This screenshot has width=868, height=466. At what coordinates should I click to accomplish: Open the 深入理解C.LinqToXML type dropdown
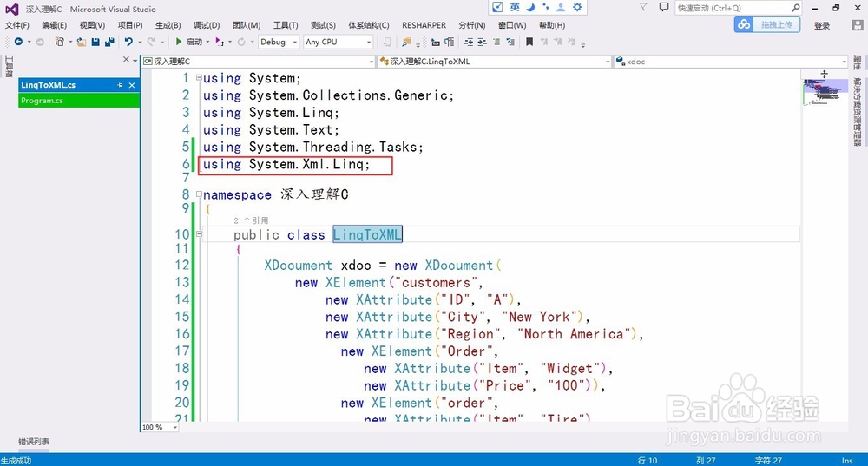495,62
